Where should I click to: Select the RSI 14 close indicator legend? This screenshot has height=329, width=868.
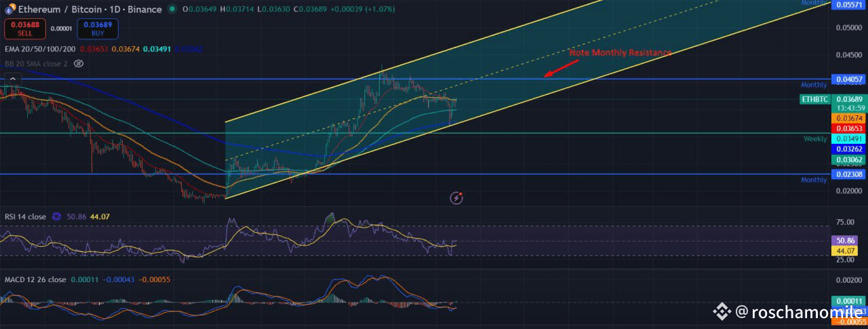pyautogui.click(x=25, y=216)
